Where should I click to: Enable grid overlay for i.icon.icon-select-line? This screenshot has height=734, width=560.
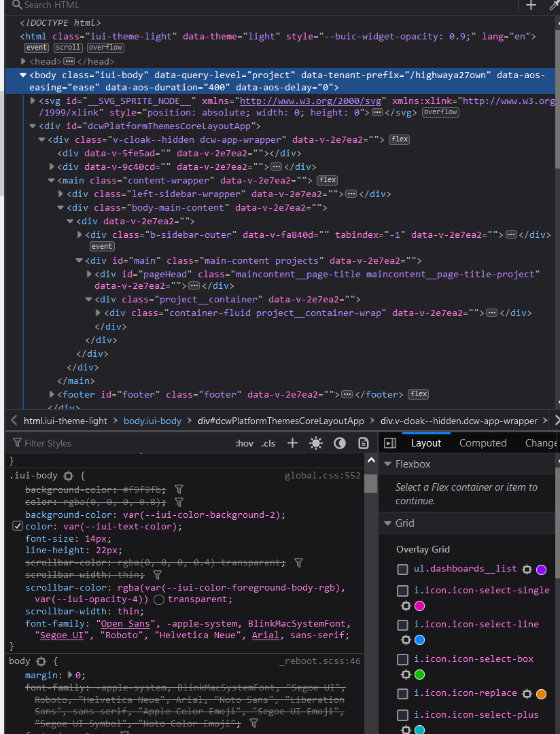click(403, 624)
